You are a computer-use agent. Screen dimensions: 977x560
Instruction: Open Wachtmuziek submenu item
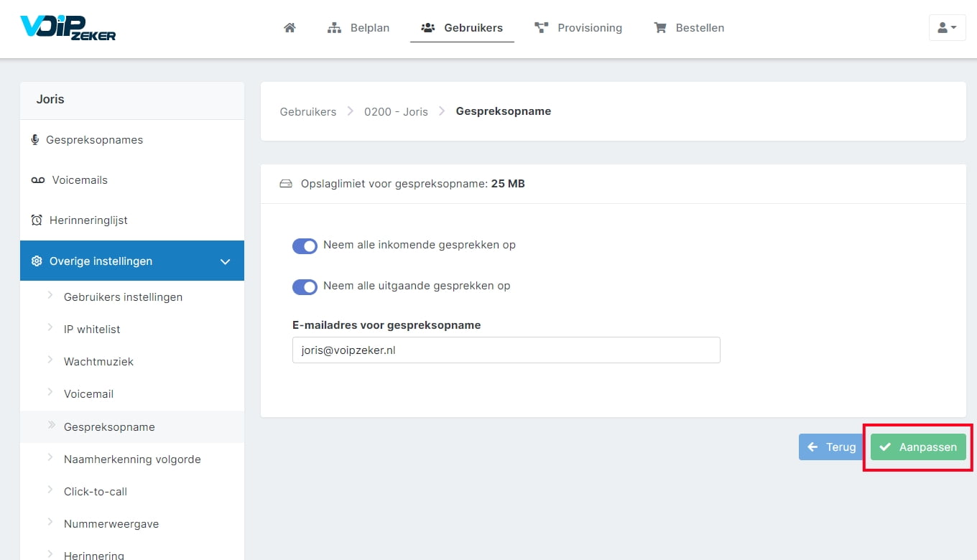(x=132, y=362)
